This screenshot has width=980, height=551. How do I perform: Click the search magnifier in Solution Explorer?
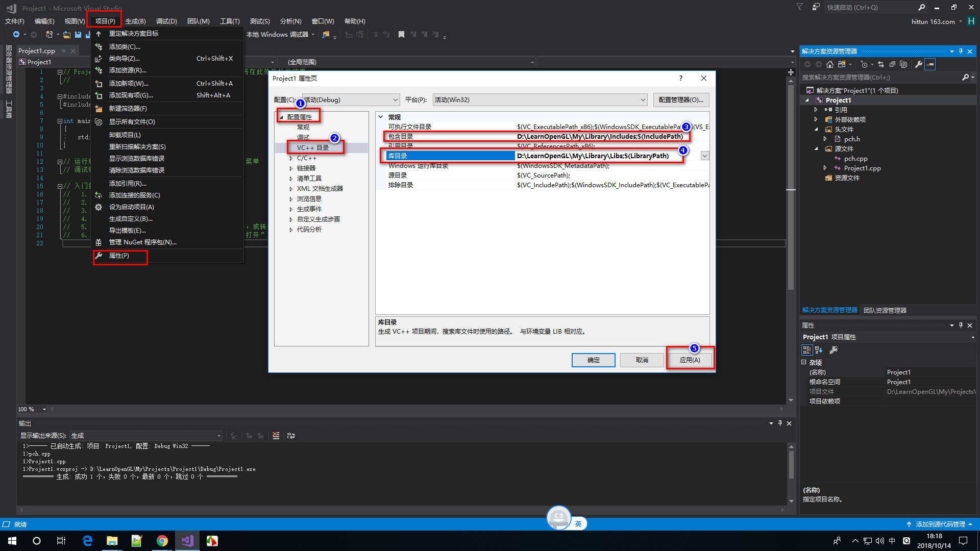coord(965,77)
